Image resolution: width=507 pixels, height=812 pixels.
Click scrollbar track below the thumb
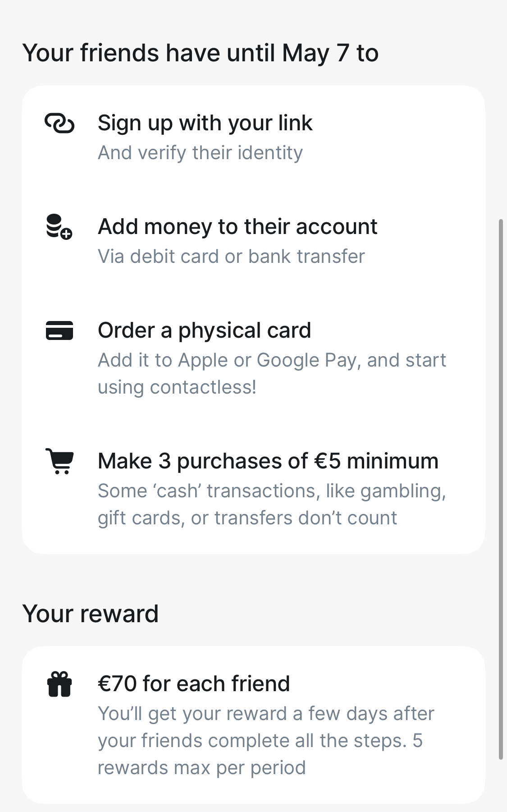coord(501,785)
